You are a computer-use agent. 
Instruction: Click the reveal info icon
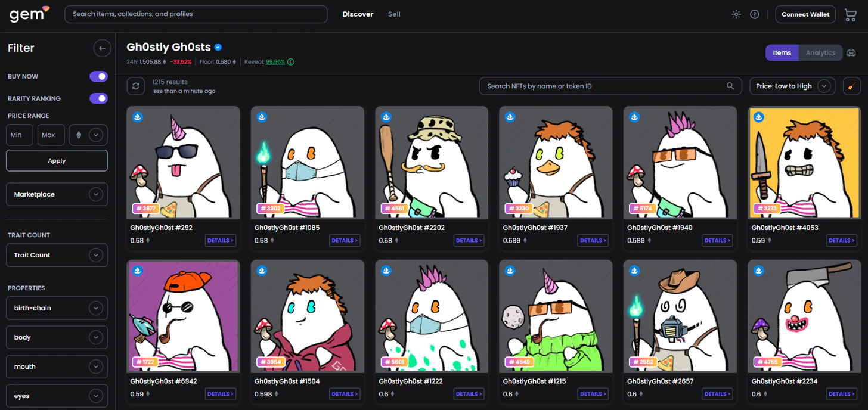point(290,62)
